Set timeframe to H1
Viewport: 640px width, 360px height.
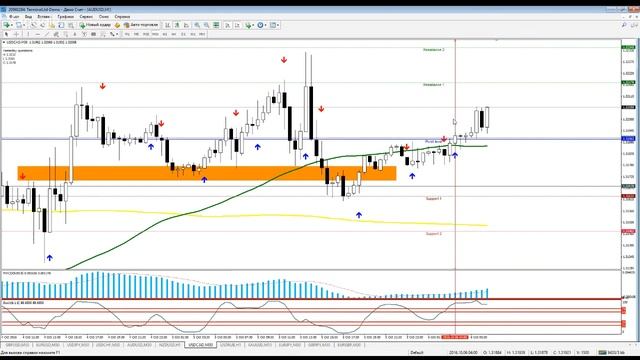pyautogui.click(x=164, y=34)
